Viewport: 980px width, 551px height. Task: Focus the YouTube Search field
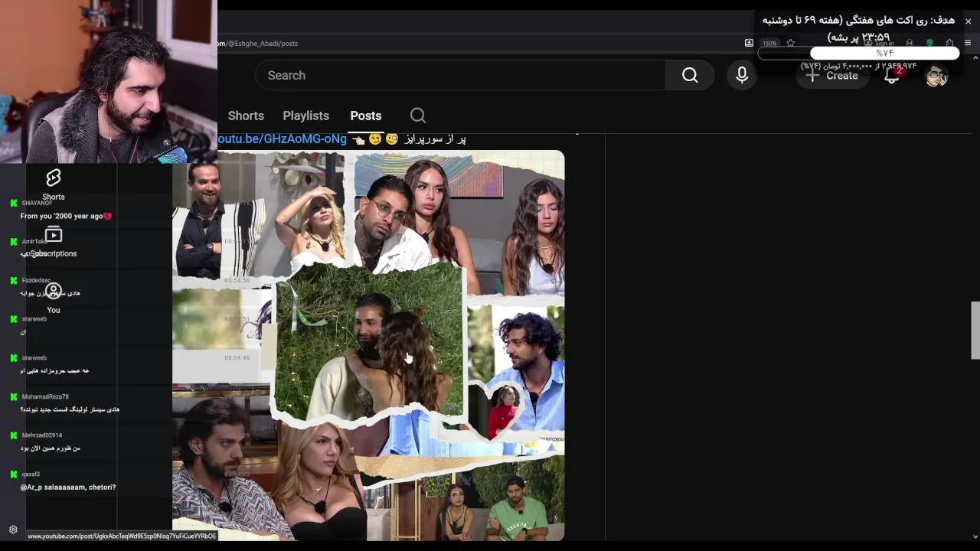tap(460, 75)
